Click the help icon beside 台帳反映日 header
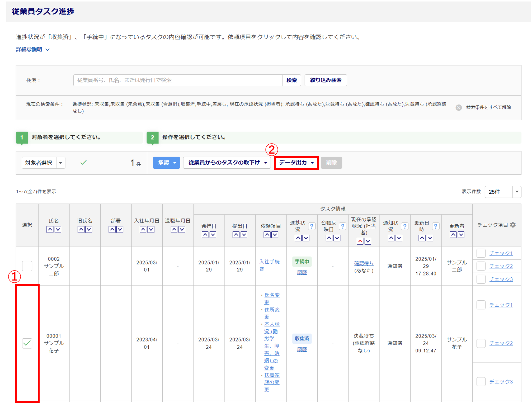The image size is (532, 403). click(343, 226)
